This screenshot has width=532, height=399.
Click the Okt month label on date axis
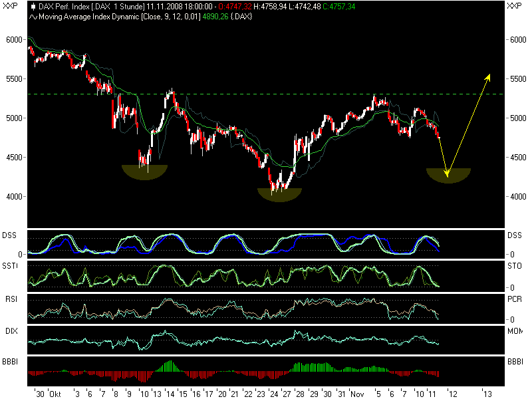55,394
